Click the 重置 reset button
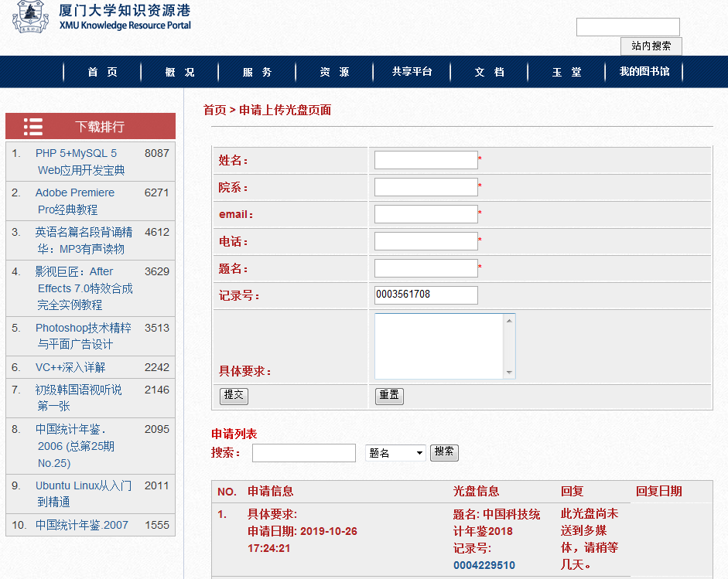The image size is (728, 579). click(x=389, y=396)
